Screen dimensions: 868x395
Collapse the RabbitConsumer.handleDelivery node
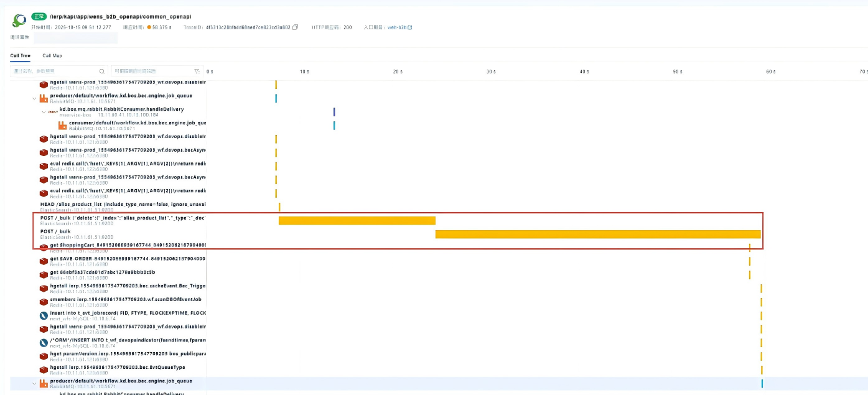coord(44,112)
